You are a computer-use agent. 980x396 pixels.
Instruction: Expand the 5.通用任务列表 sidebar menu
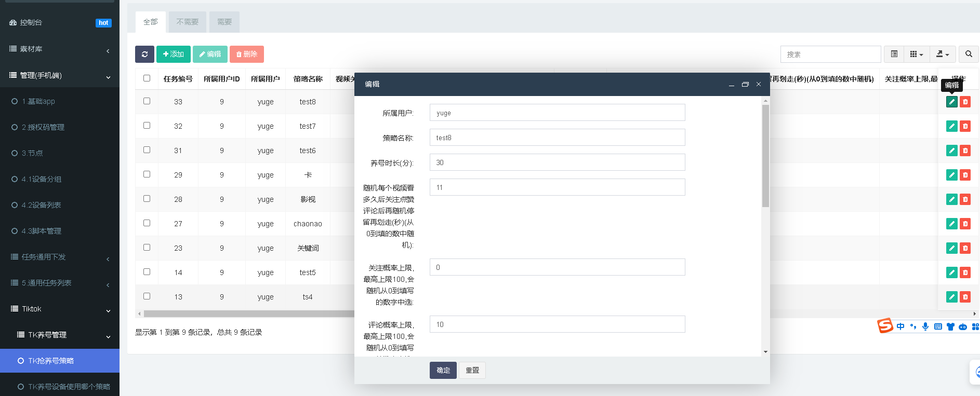click(x=60, y=283)
